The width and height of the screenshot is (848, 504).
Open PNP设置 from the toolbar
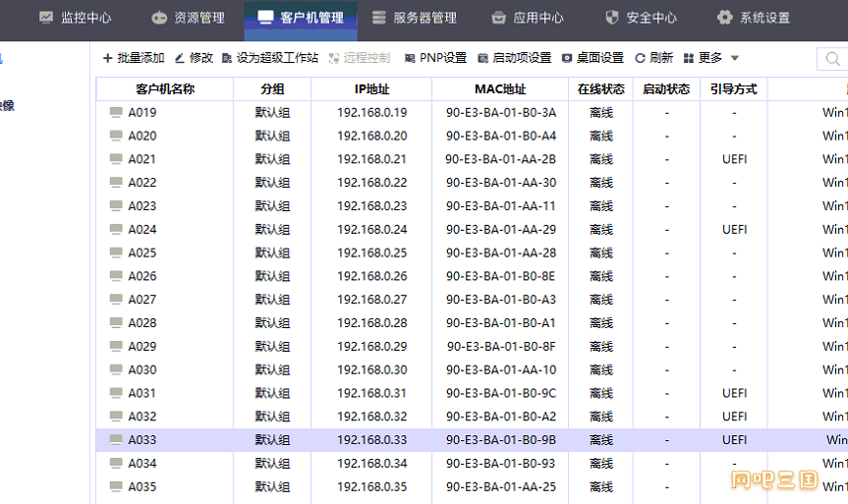click(434, 58)
